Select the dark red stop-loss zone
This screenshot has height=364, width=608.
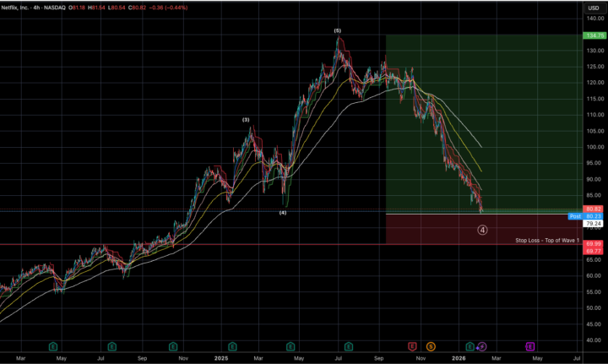coord(485,229)
